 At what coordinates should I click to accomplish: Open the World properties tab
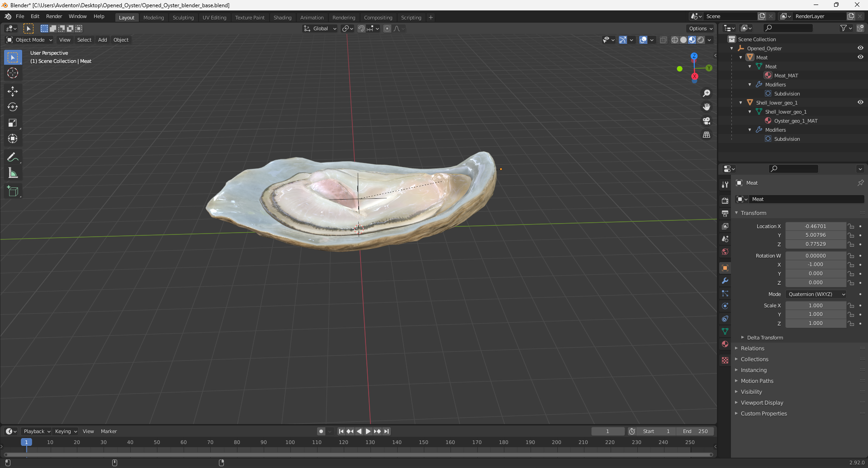725,252
